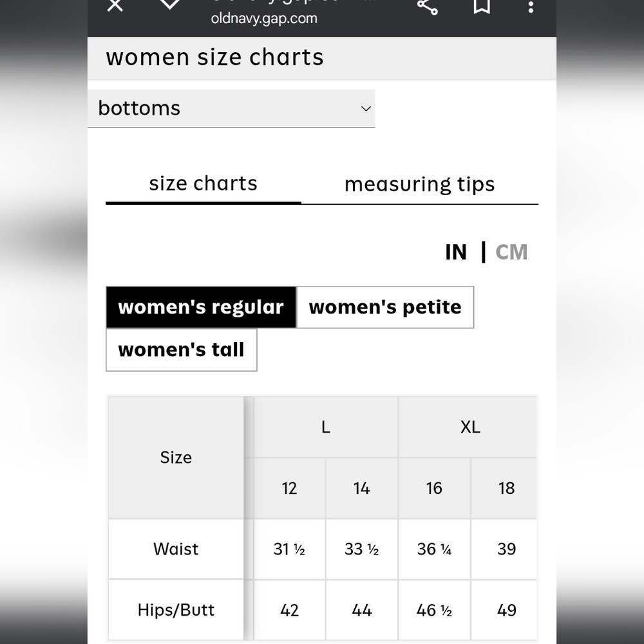Switch units to CM

point(511,252)
